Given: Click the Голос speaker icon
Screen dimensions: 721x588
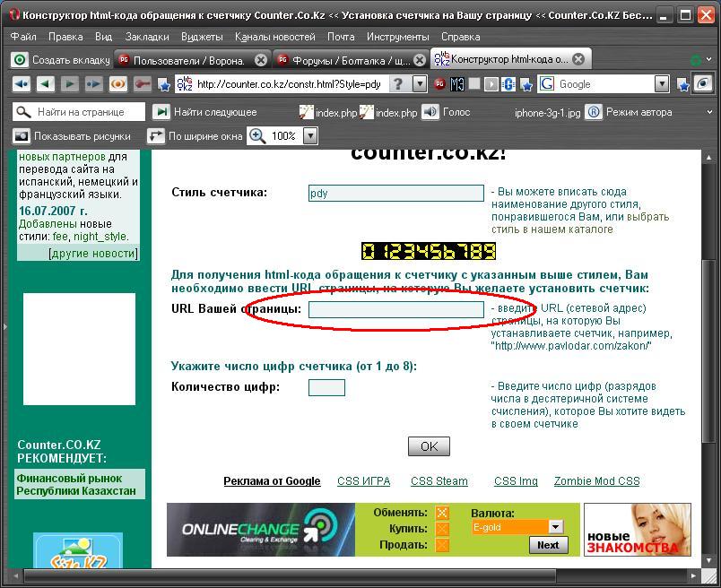Looking at the screenshot, I should coord(430,112).
